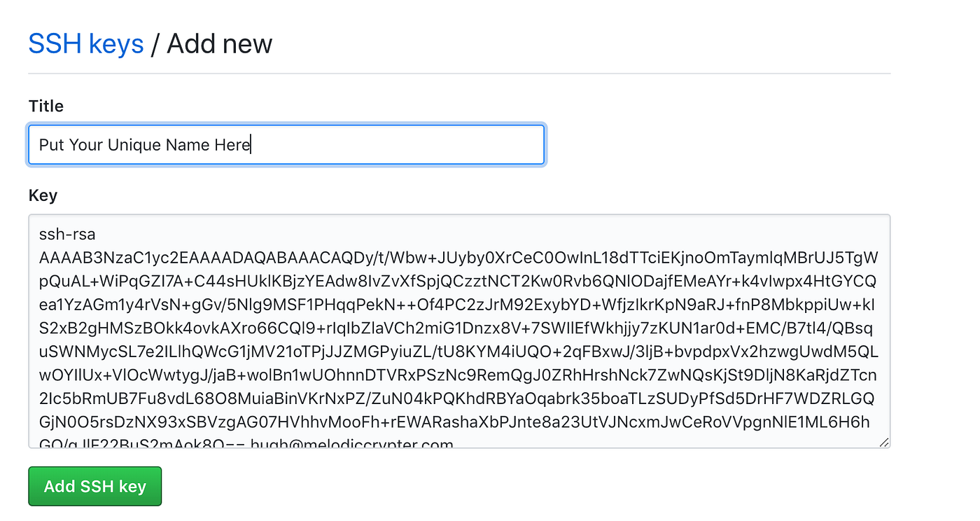980x521 pixels.
Task: Click the Add new heading text
Action: [x=219, y=43]
